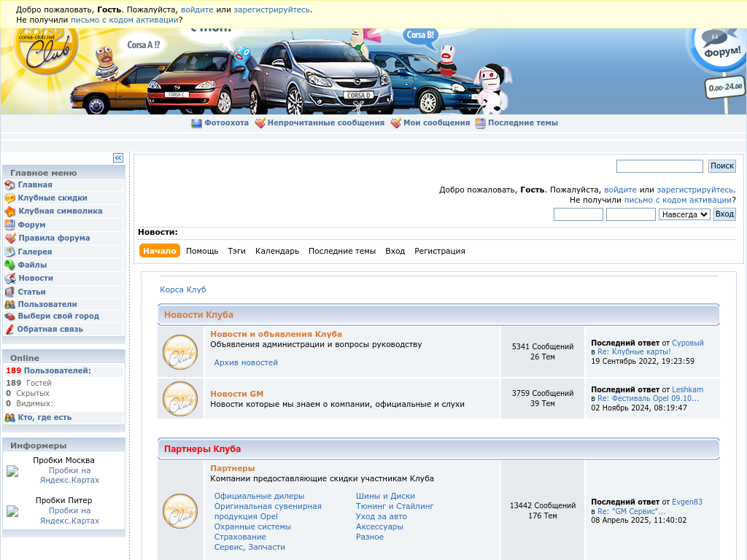The height and width of the screenshot is (560, 747).
Task: Collapse the left sidebar with arrow button
Action: pyautogui.click(x=118, y=158)
